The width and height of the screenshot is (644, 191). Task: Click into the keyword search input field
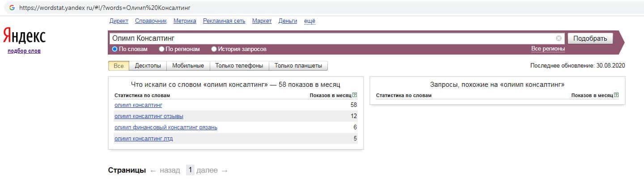coord(331,38)
